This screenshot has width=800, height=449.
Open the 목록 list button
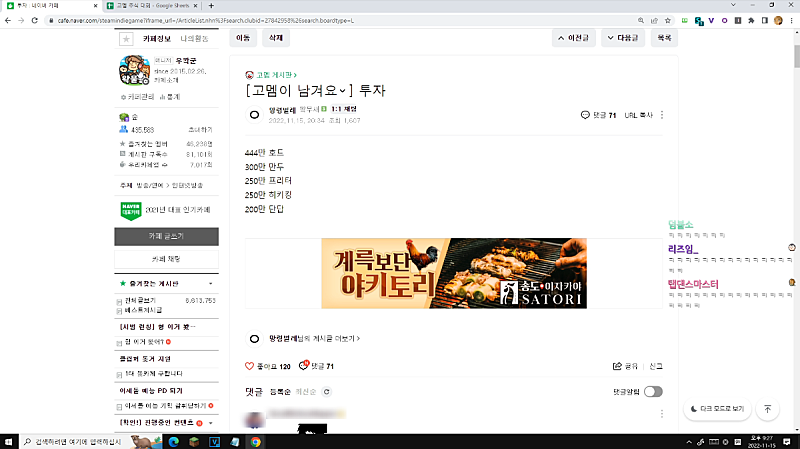pos(664,38)
